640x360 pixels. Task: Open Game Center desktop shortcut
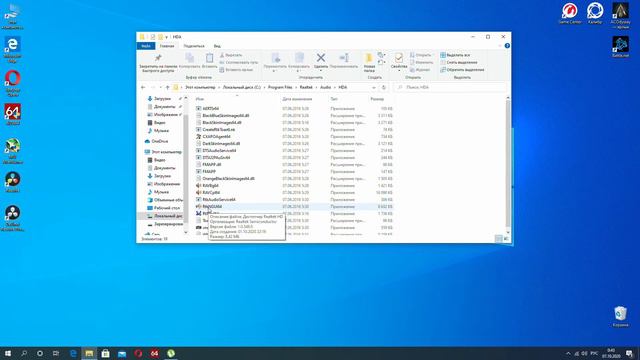click(x=570, y=13)
